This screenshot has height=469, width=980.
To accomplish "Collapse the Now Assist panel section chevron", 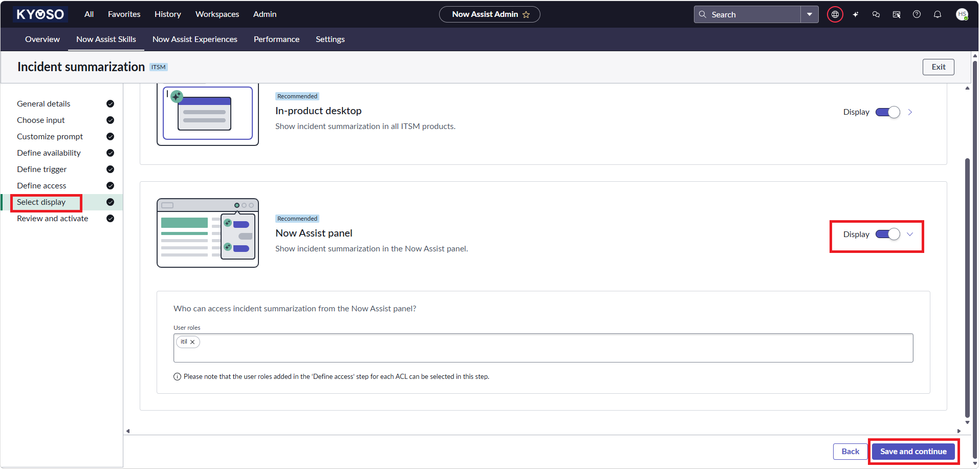I will point(910,234).
